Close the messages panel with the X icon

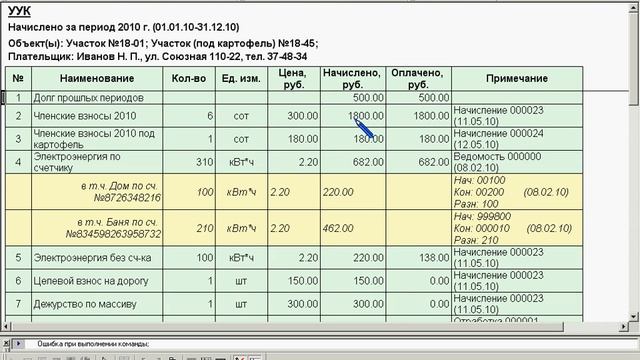point(6,344)
